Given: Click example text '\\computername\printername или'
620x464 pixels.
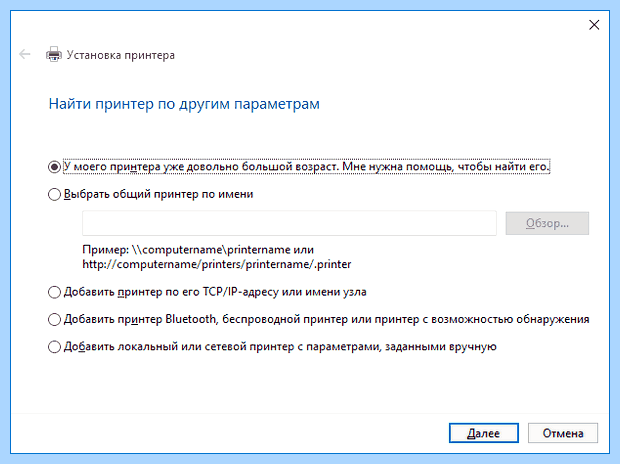Looking at the screenshot, I should coord(223,250).
